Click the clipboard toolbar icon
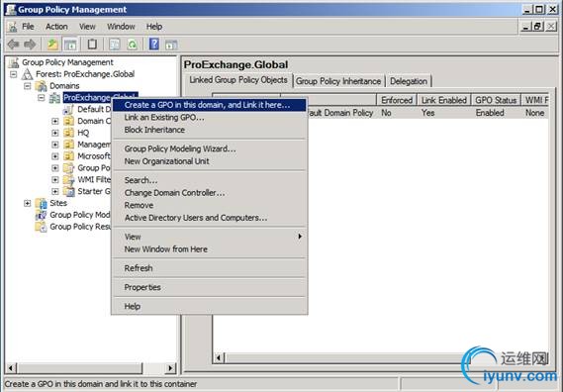The height and width of the screenshot is (392, 563). tap(92, 45)
